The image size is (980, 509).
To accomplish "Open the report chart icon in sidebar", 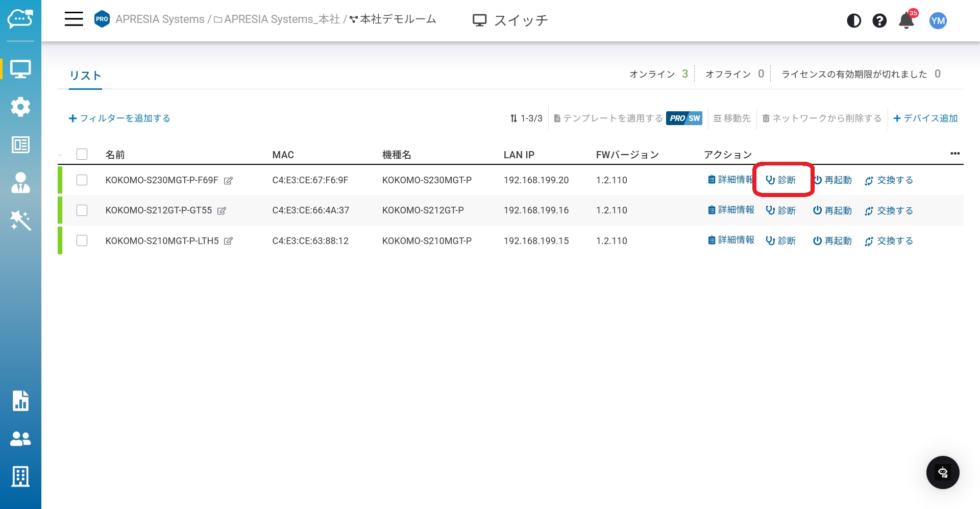I will click(x=20, y=401).
